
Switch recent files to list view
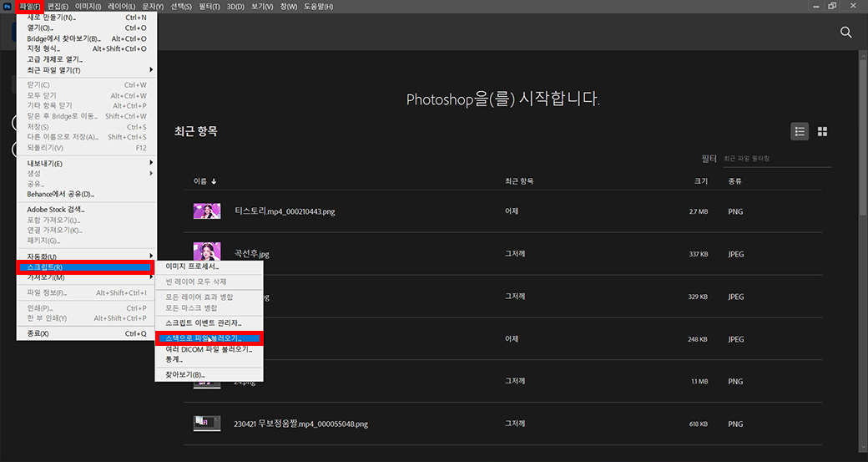[x=800, y=131]
